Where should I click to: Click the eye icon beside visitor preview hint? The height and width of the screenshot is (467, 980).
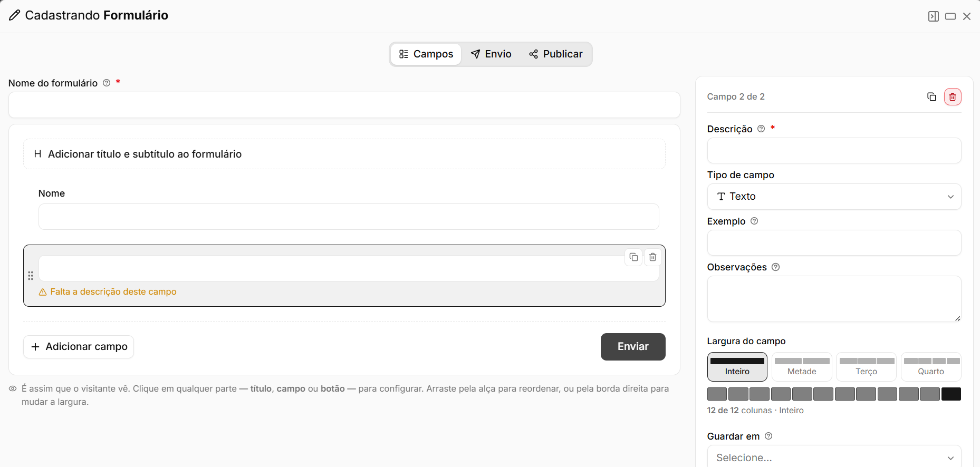pyautogui.click(x=13, y=388)
